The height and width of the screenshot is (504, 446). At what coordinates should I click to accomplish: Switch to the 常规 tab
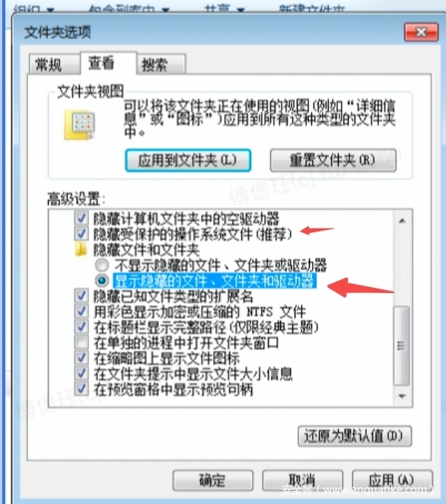[48, 64]
